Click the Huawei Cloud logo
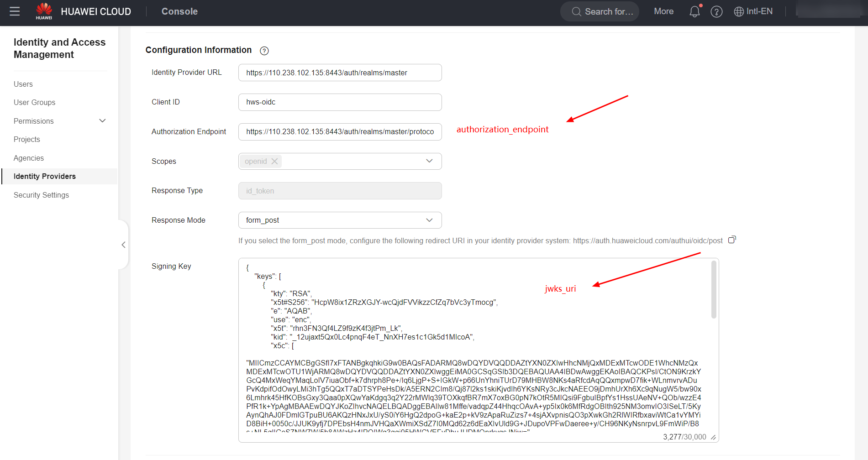 pos(44,11)
